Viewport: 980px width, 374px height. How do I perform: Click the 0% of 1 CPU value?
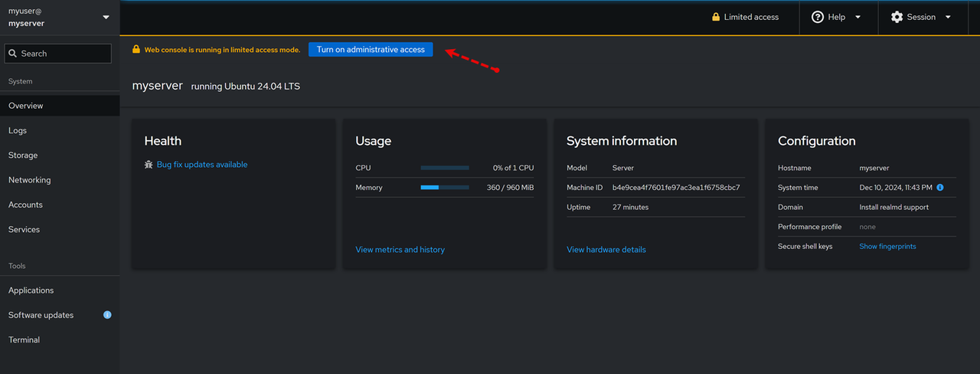pyautogui.click(x=513, y=168)
